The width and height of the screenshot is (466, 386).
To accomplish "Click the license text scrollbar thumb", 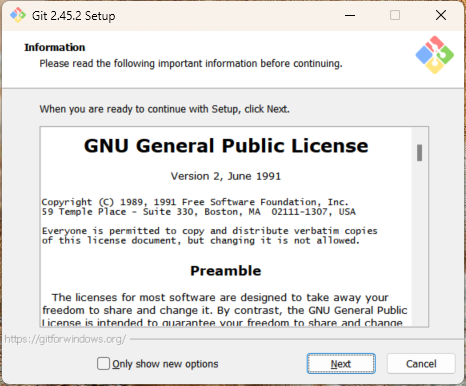I will coord(419,153).
